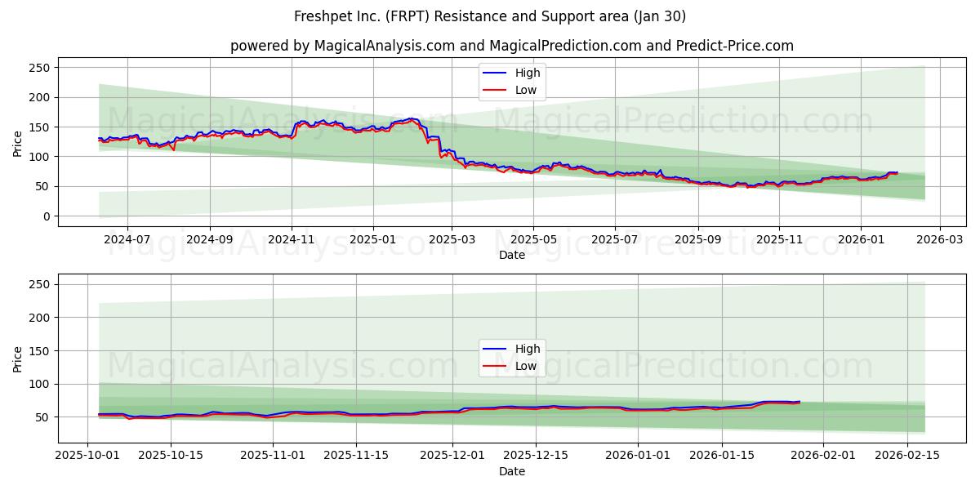Click the Date axis label under upper chart
Viewport: 980px width, 490px height.
[512, 255]
